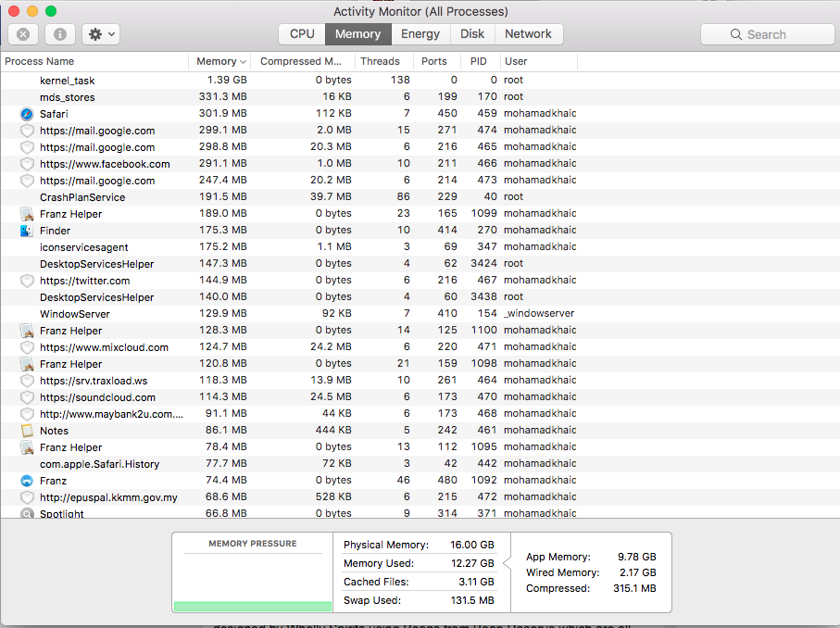Sort by Compressed Memory column header
Screen dimensions: 840x628
(302, 61)
